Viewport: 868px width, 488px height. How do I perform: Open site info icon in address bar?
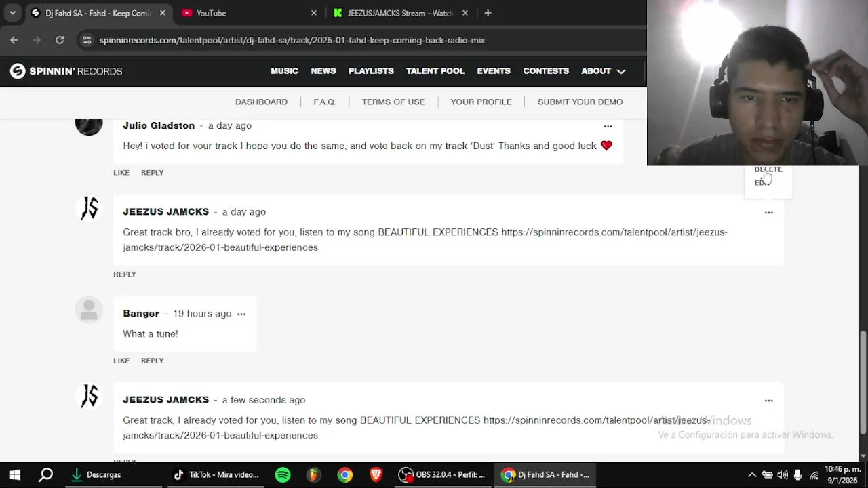[x=87, y=40]
